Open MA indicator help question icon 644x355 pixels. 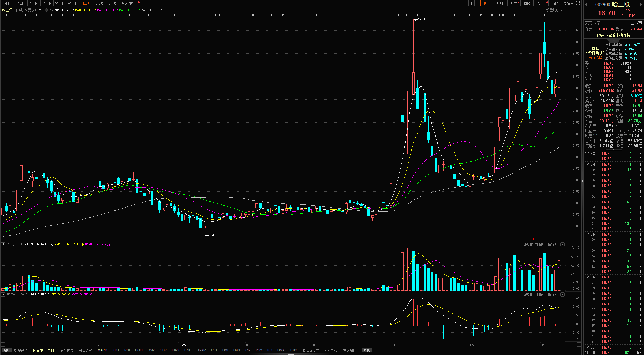40,10
